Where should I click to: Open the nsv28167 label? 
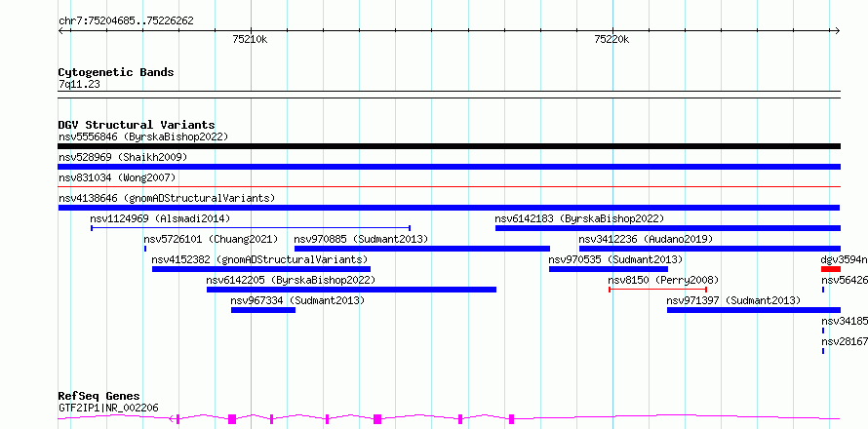tap(845, 341)
